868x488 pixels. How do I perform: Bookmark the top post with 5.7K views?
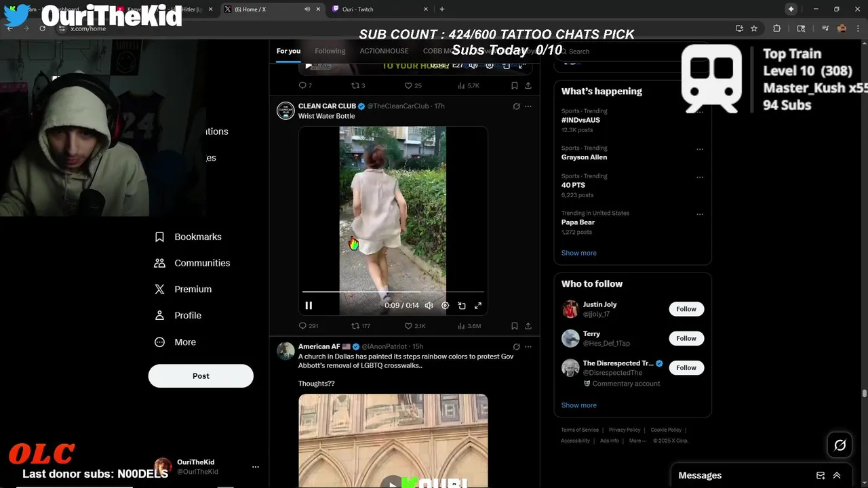pyautogui.click(x=515, y=85)
